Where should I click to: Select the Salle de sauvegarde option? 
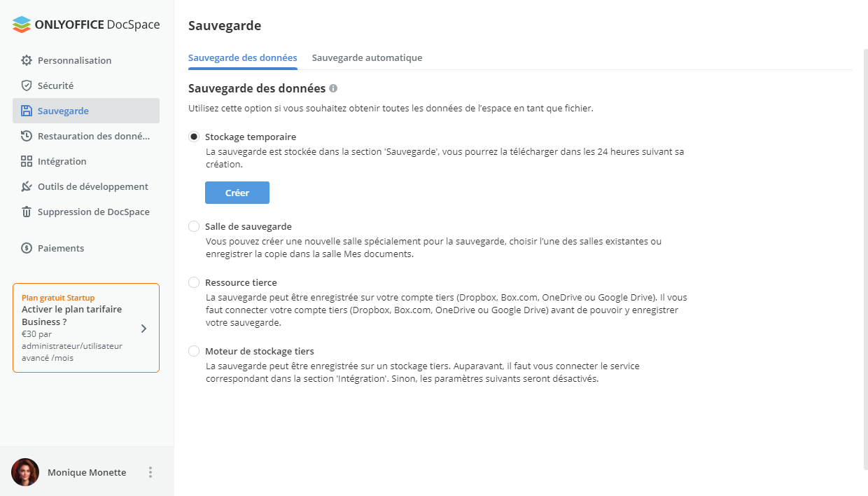(x=194, y=226)
